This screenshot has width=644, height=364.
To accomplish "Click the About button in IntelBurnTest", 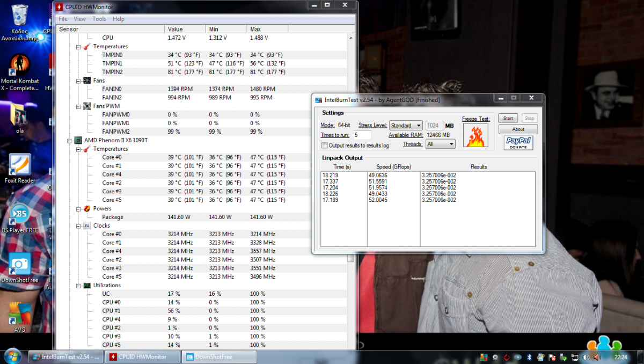I will [518, 129].
